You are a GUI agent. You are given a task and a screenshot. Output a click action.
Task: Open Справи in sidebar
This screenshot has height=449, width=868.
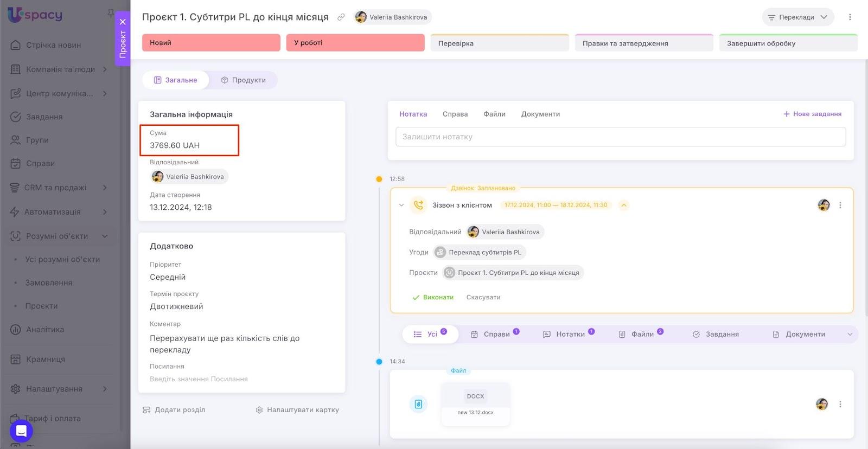tap(40, 163)
